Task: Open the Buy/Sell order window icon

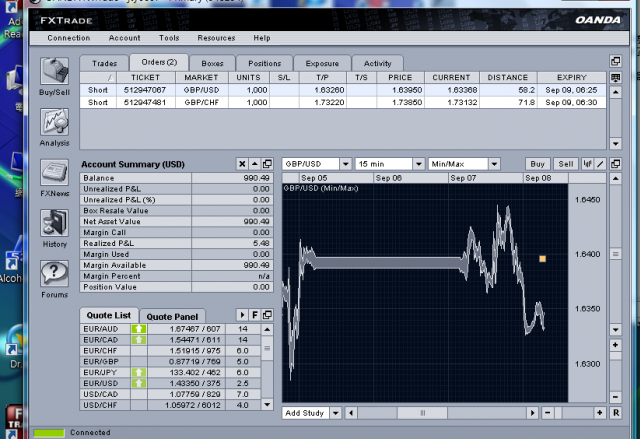Action: [54, 71]
